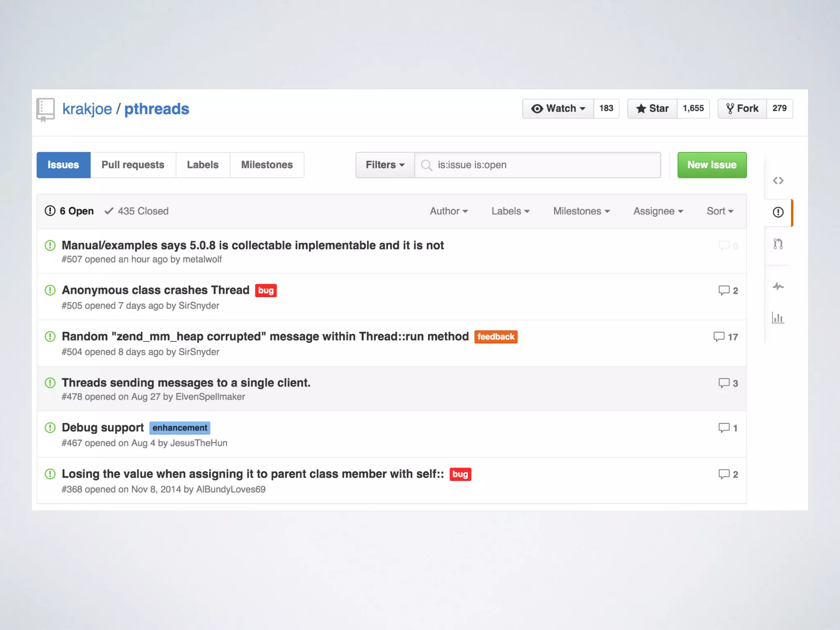This screenshot has height=630, width=840.
Task: Show the 6 Open issues
Action: 69,211
